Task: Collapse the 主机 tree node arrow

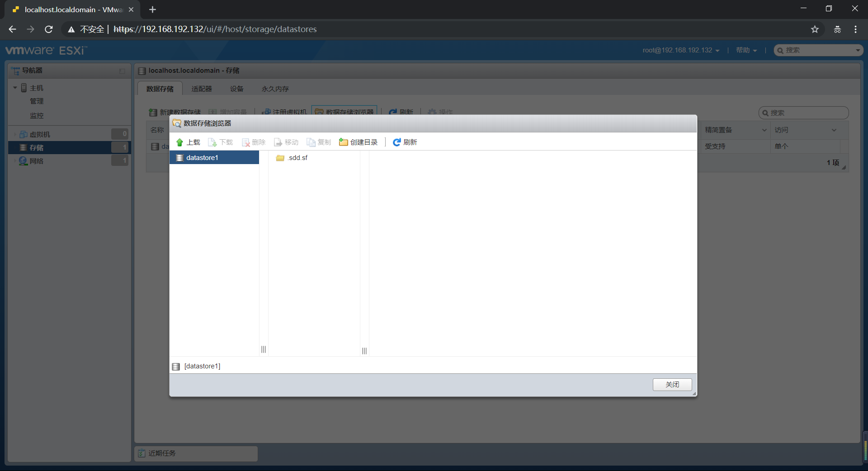Action: pos(15,88)
